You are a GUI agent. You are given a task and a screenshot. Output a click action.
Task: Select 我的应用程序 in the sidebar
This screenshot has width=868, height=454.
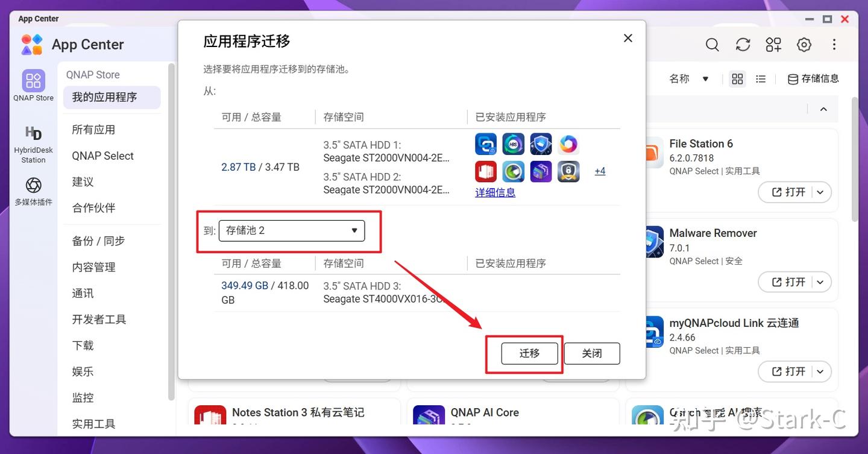[x=112, y=98]
